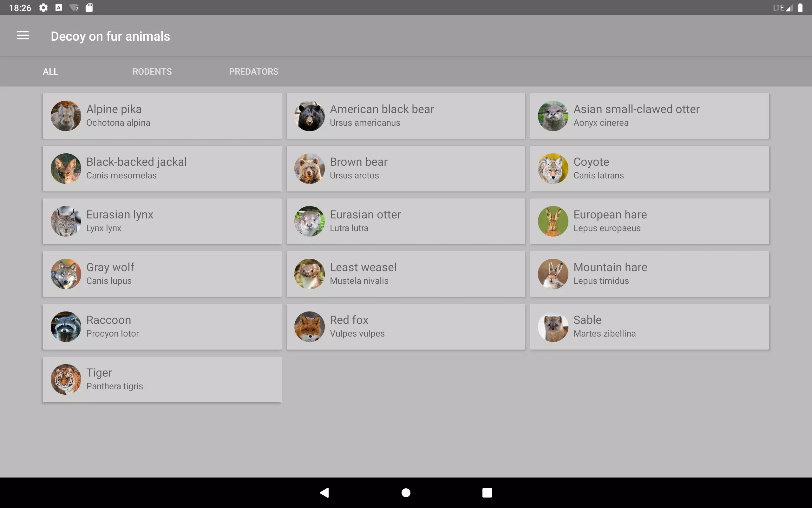The width and height of the screenshot is (812, 508).
Task: Choose the Coyote title text
Action: pyautogui.click(x=591, y=162)
